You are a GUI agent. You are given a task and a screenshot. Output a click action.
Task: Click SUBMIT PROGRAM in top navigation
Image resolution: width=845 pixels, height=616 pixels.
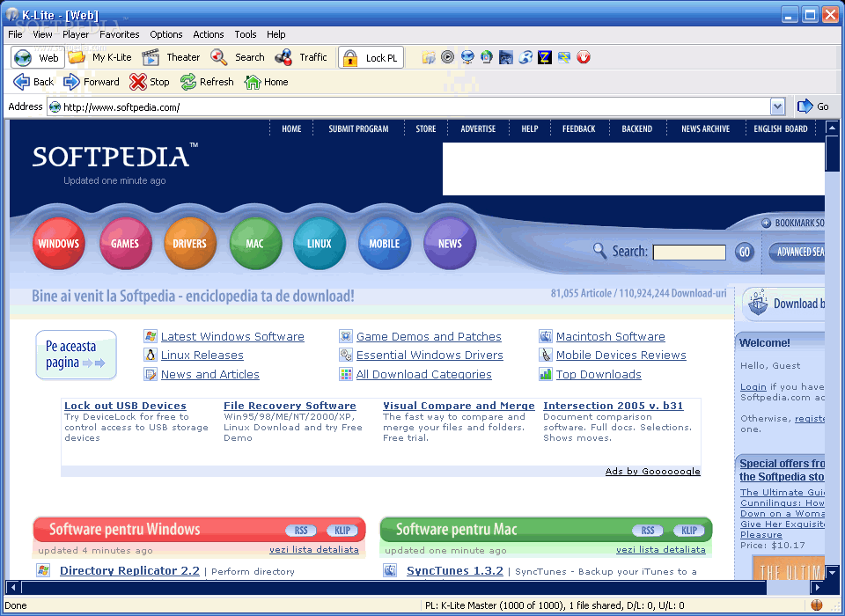(x=358, y=128)
